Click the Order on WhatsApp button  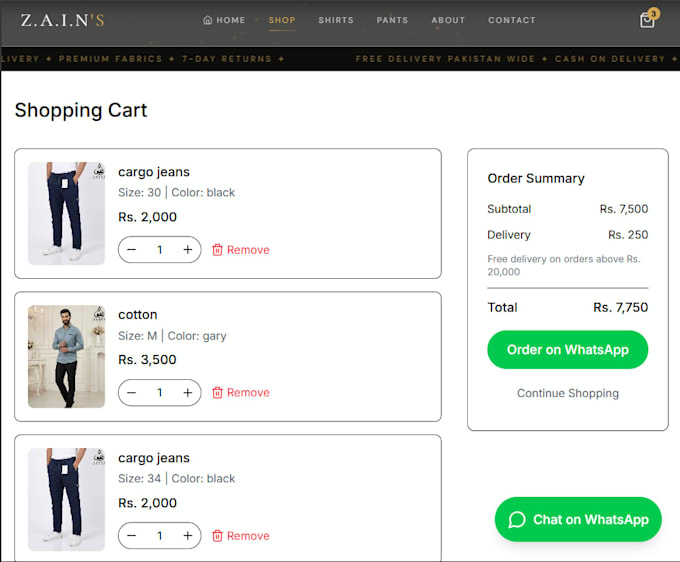[568, 350]
